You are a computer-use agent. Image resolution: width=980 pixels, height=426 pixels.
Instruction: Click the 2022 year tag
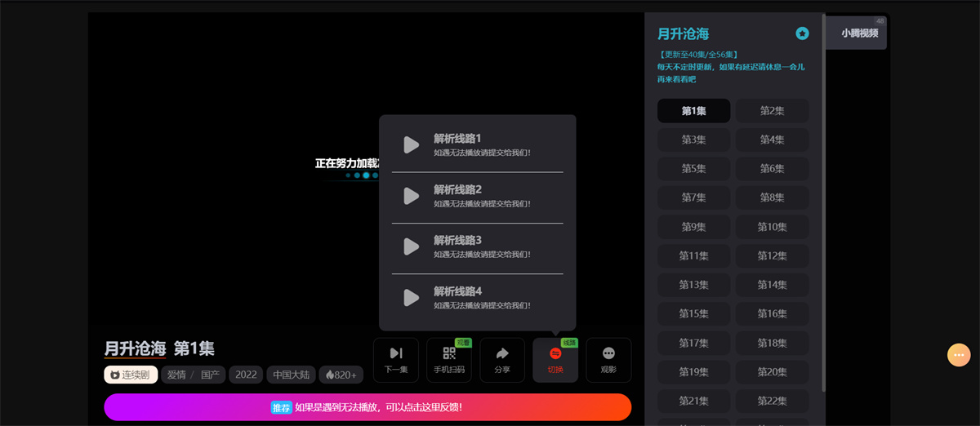coord(245,375)
